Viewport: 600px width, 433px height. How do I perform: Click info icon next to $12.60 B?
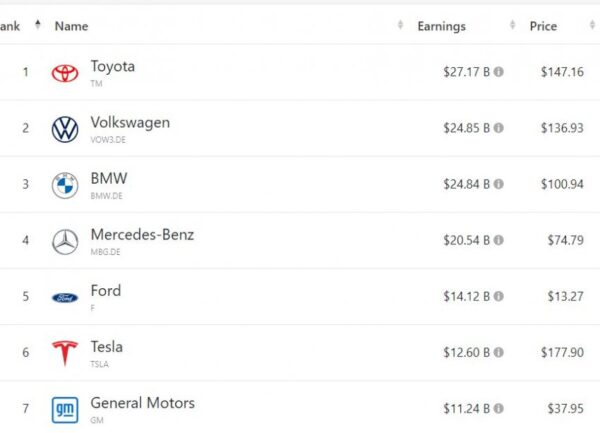click(x=499, y=352)
